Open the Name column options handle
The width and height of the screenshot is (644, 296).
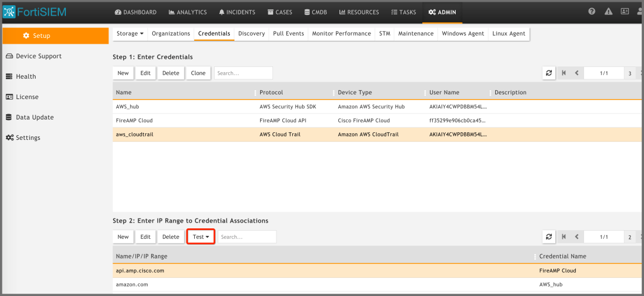pyautogui.click(x=255, y=93)
